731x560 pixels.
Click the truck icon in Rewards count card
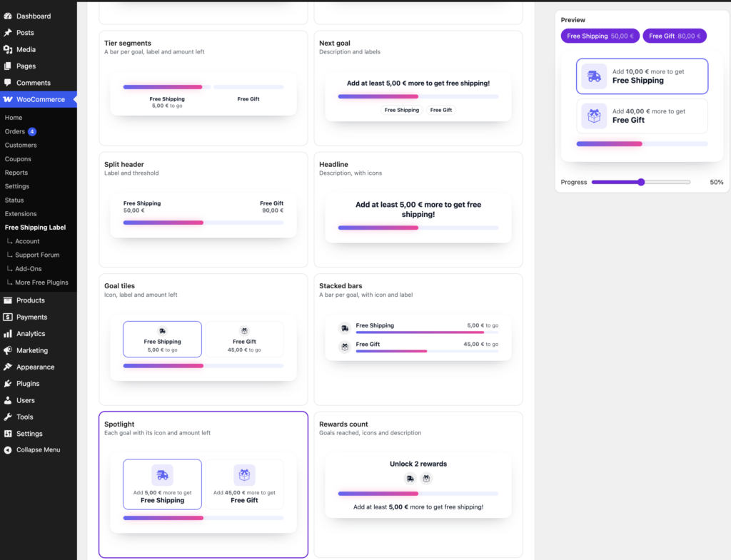point(410,479)
